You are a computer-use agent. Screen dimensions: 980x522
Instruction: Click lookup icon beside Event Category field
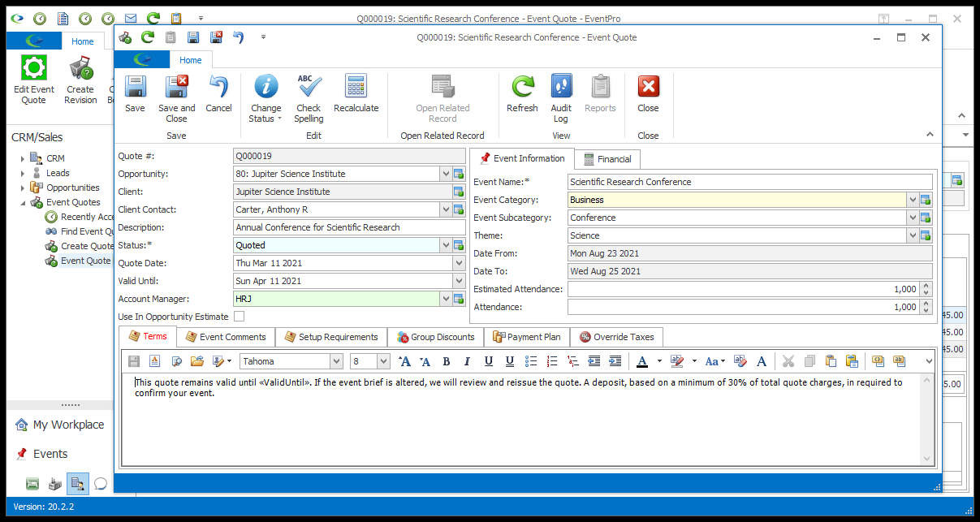coord(926,200)
